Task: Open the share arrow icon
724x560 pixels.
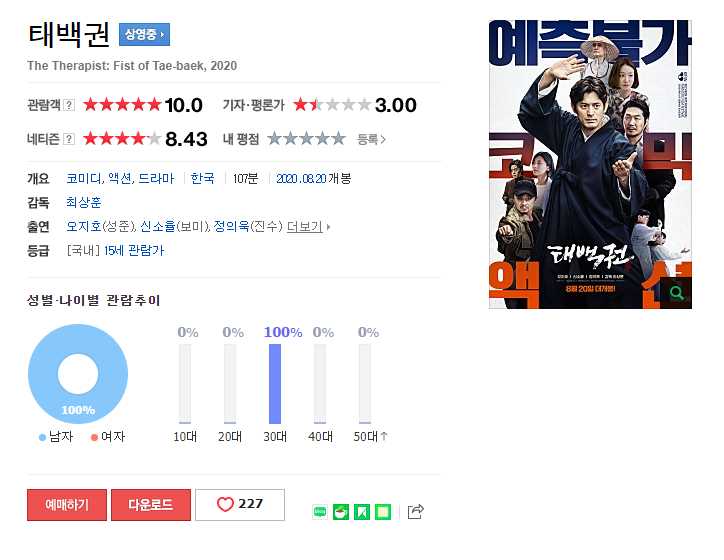Action: coord(416,512)
